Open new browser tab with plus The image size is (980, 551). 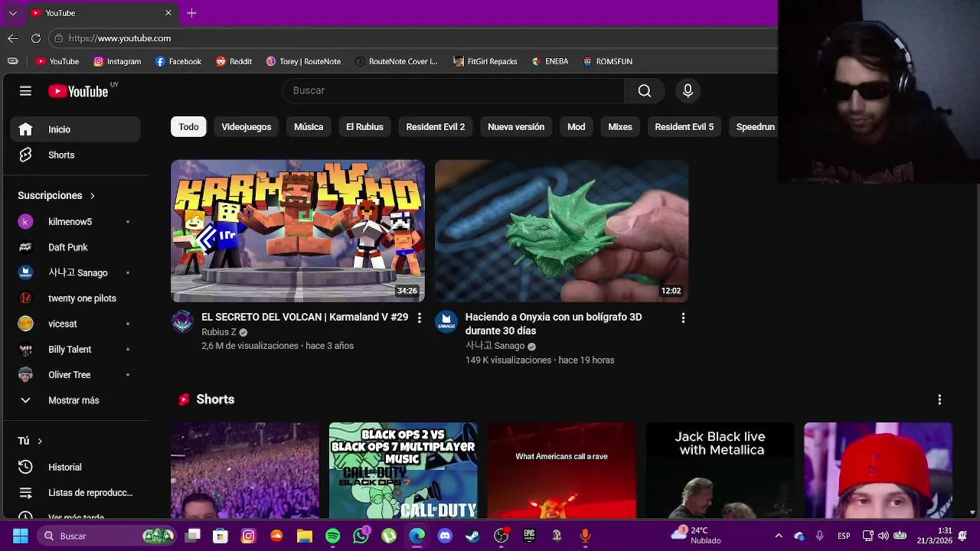pos(191,13)
